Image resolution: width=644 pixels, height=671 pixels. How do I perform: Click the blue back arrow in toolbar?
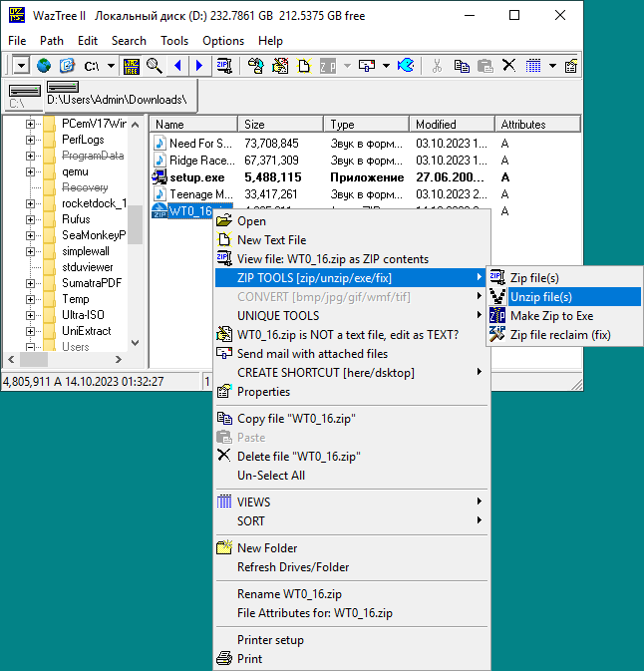coord(178,66)
